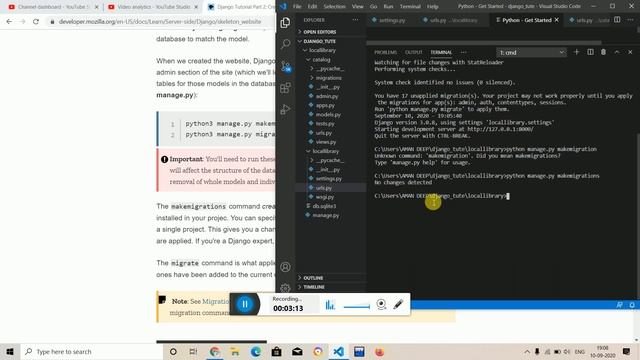Open the Run and Debug view
This screenshot has height=360, width=640.
(285, 109)
